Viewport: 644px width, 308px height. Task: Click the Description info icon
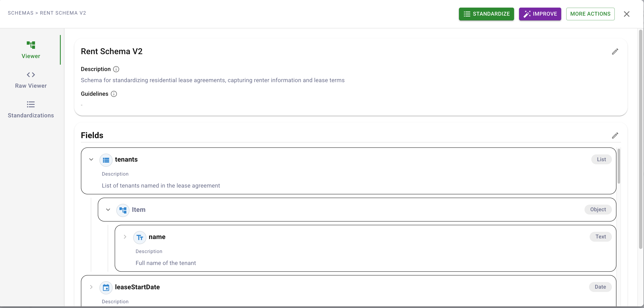(116, 69)
